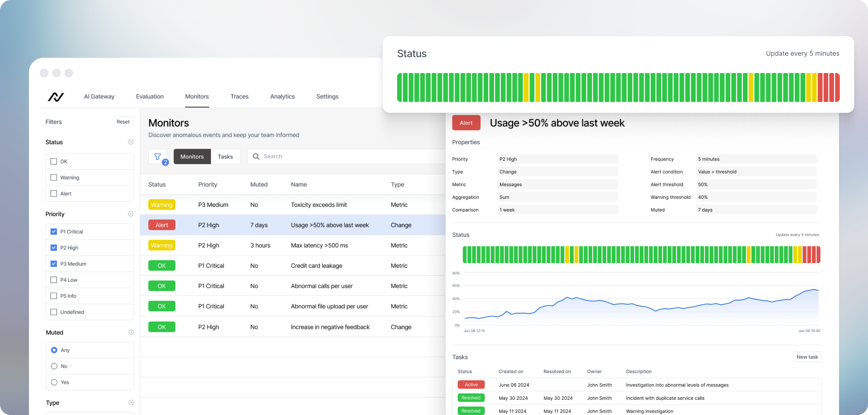The image size is (868, 415).
Task: Click the Muted 7 days property field
Action: coord(756,210)
